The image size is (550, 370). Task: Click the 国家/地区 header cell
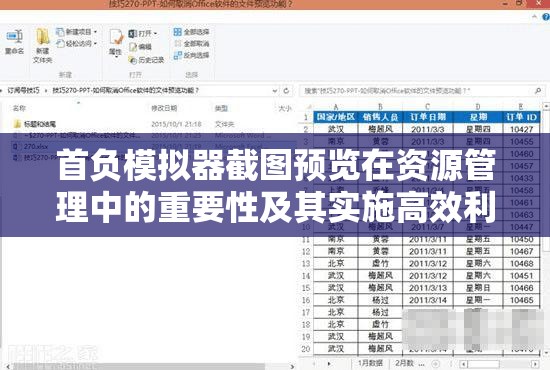click(x=336, y=117)
